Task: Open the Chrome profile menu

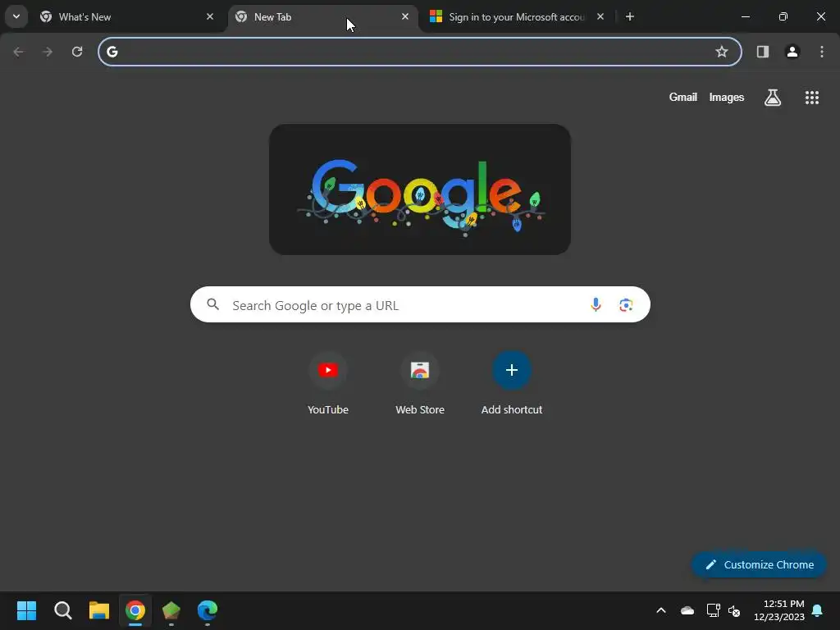Action: point(792,52)
